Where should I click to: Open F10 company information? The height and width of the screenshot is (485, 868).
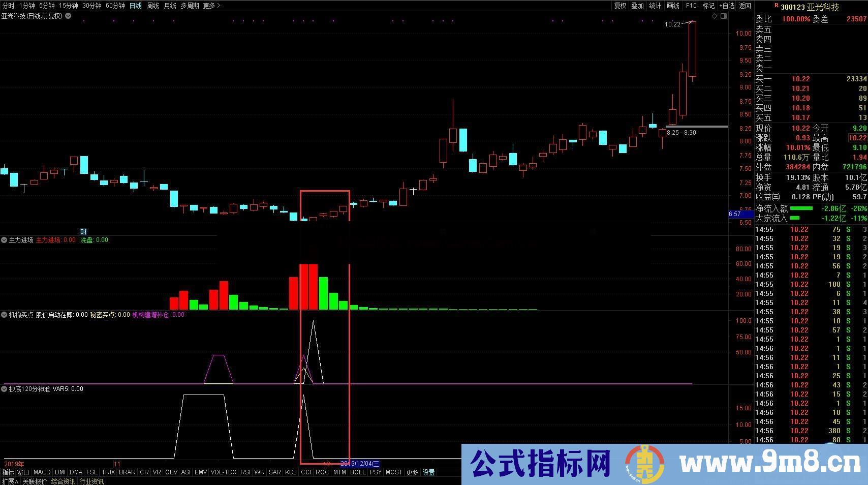tap(691, 6)
